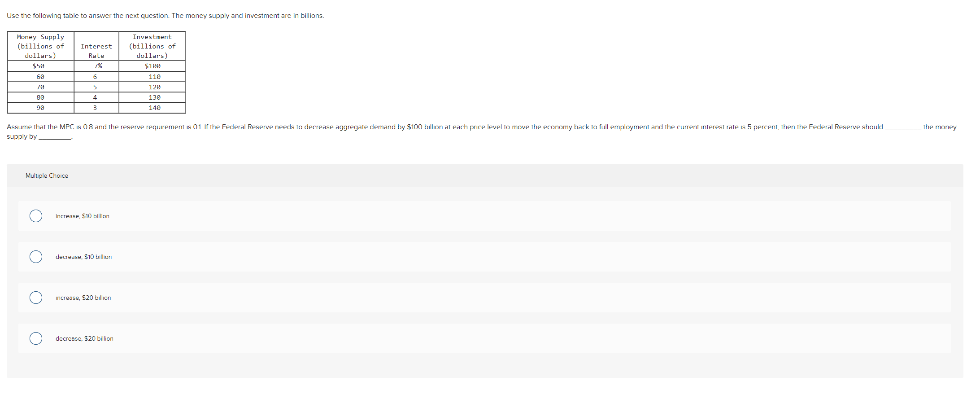980x399 pixels.
Task: Click the 'increase, $10 billion' answer text
Action: 82,216
